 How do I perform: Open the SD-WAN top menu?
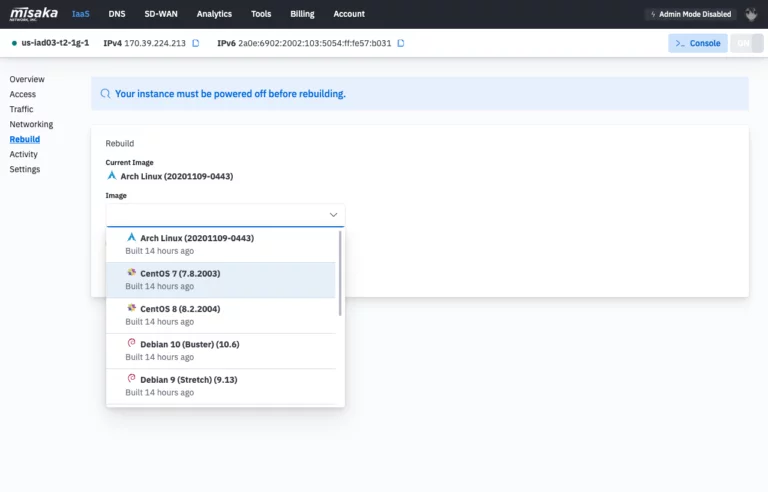[161, 14]
